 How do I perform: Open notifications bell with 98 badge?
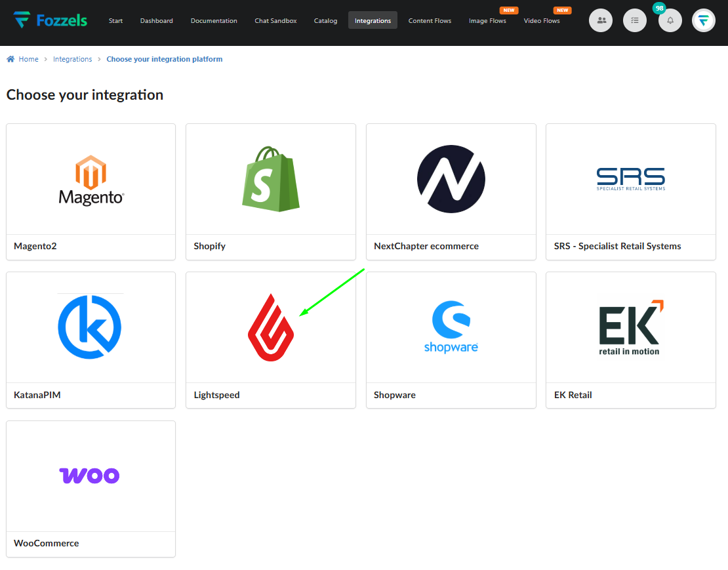tap(670, 20)
